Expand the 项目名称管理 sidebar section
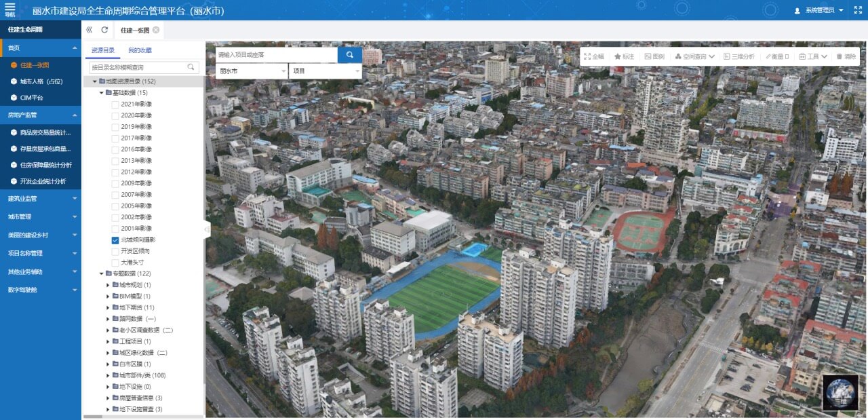The height and width of the screenshot is (420, 868). (41, 253)
